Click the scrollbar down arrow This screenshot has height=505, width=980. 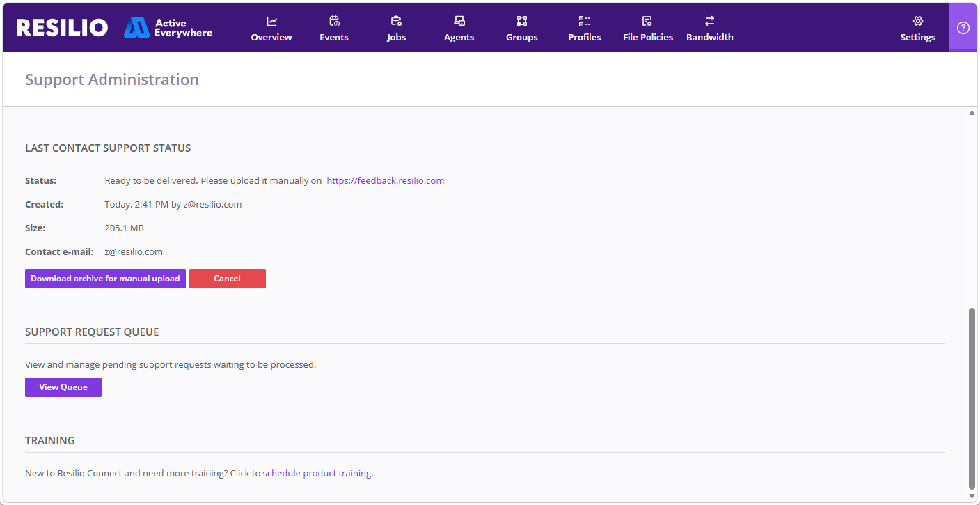tap(972, 495)
